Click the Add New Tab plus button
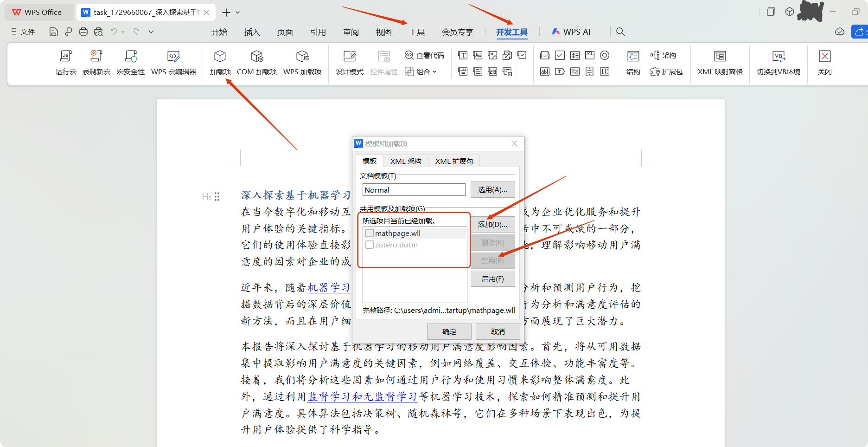 (x=226, y=13)
